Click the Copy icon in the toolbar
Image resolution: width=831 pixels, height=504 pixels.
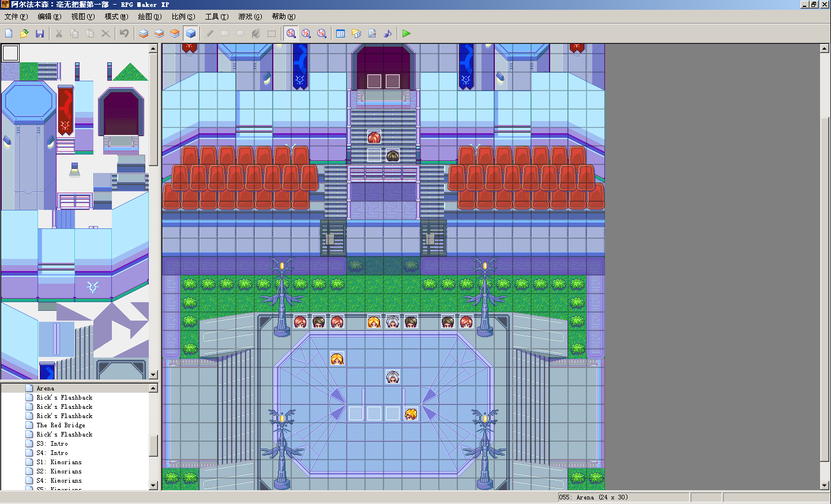[x=74, y=33]
